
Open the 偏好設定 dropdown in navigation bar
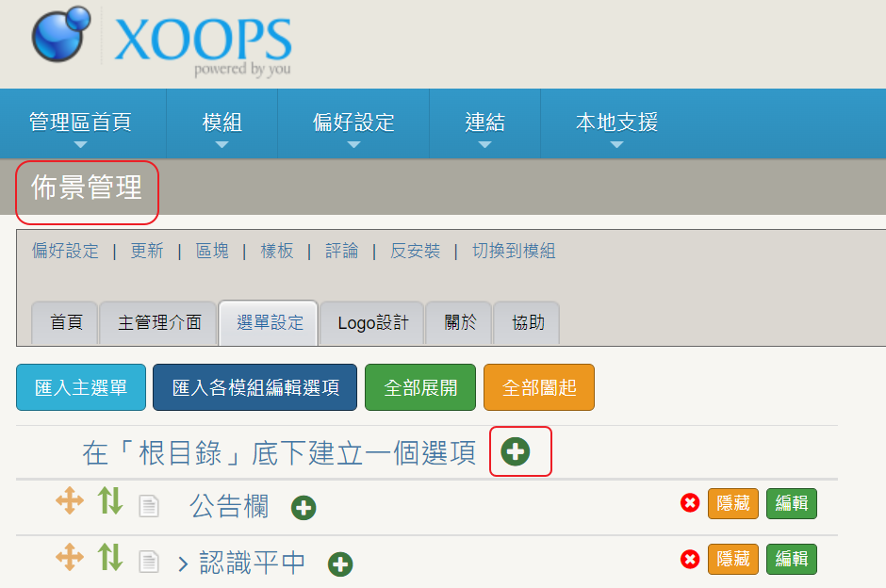click(353, 123)
